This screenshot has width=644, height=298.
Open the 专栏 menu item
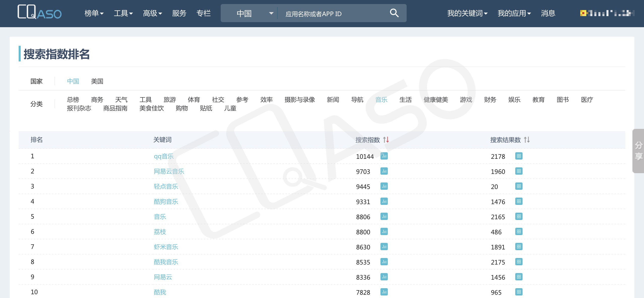tap(204, 13)
